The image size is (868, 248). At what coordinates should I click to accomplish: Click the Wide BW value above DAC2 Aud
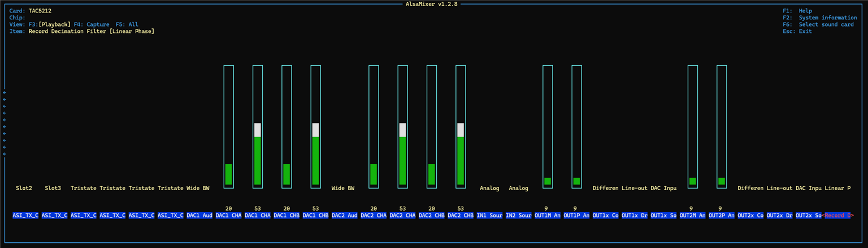[343, 188]
